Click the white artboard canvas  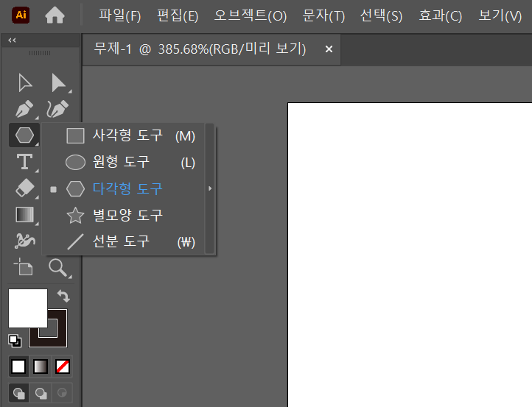(410, 255)
